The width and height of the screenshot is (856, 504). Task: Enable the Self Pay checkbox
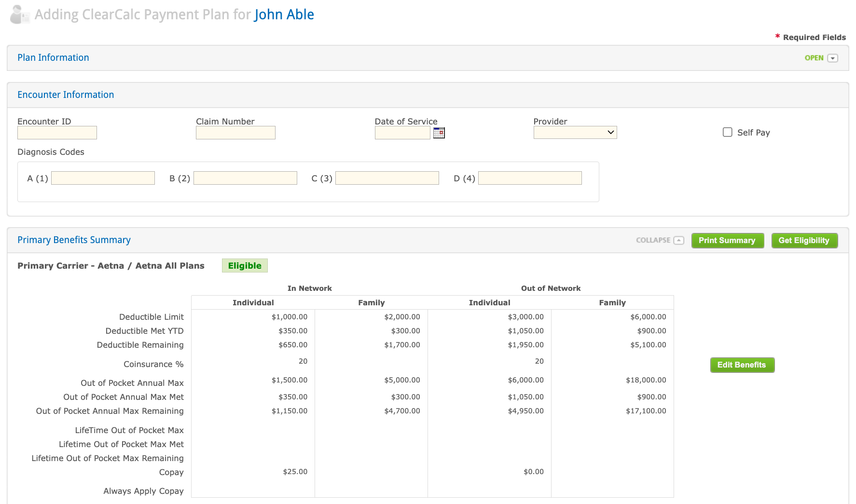point(727,132)
